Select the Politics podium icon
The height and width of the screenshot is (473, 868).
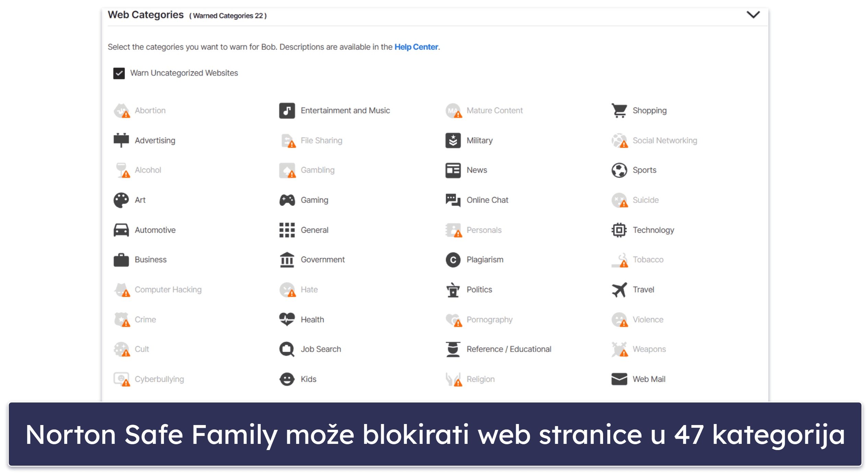coord(453,290)
